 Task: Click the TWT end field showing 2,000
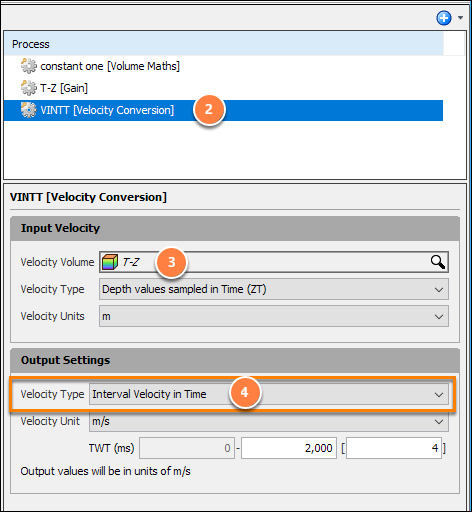289,448
